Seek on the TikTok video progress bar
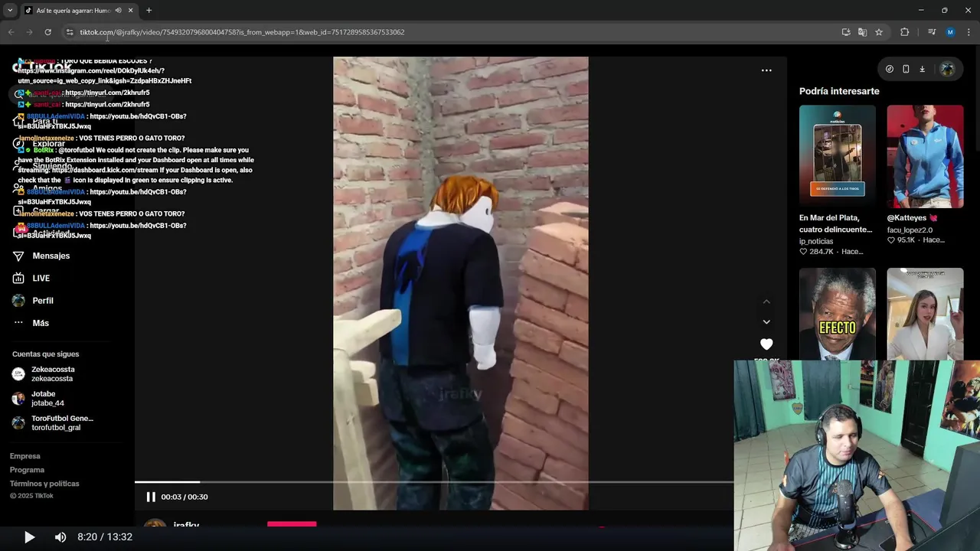This screenshot has height=551, width=980. pyautogui.click(x=434, y=482)
